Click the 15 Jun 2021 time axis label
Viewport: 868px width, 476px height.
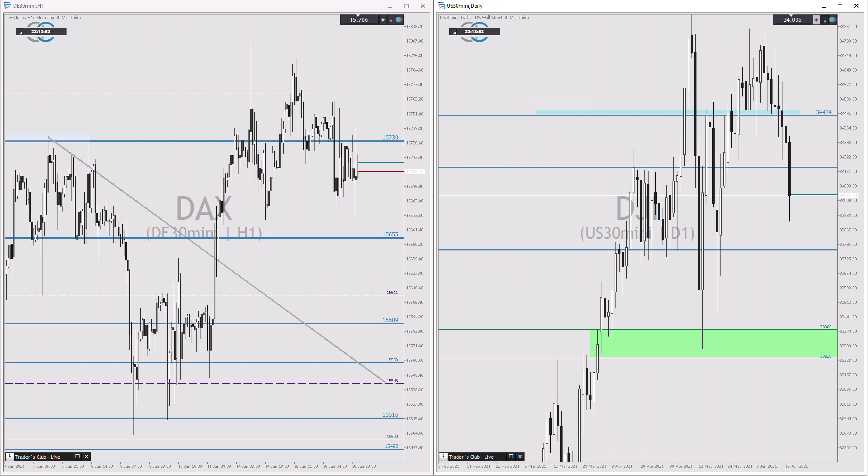coord(796,466)
